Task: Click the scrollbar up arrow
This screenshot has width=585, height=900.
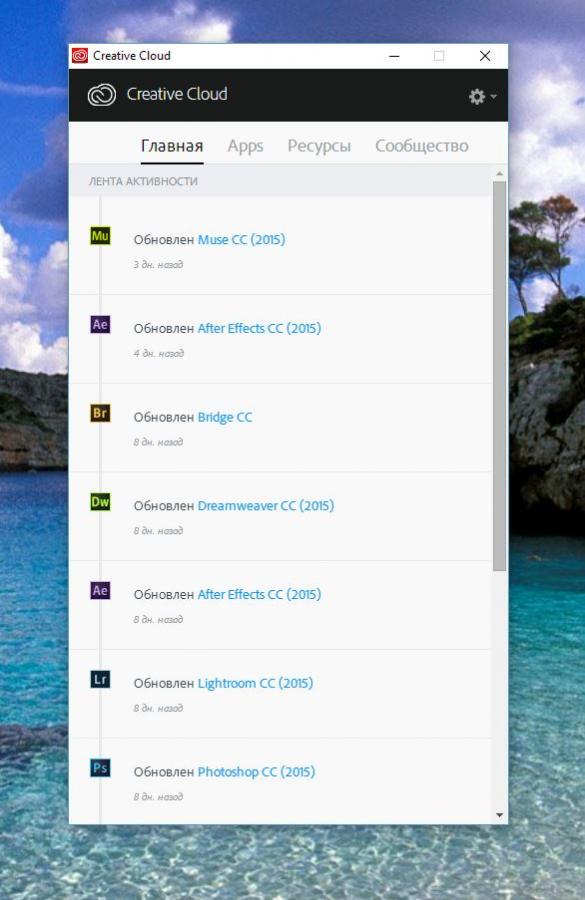Action: [x=499, y=173]
